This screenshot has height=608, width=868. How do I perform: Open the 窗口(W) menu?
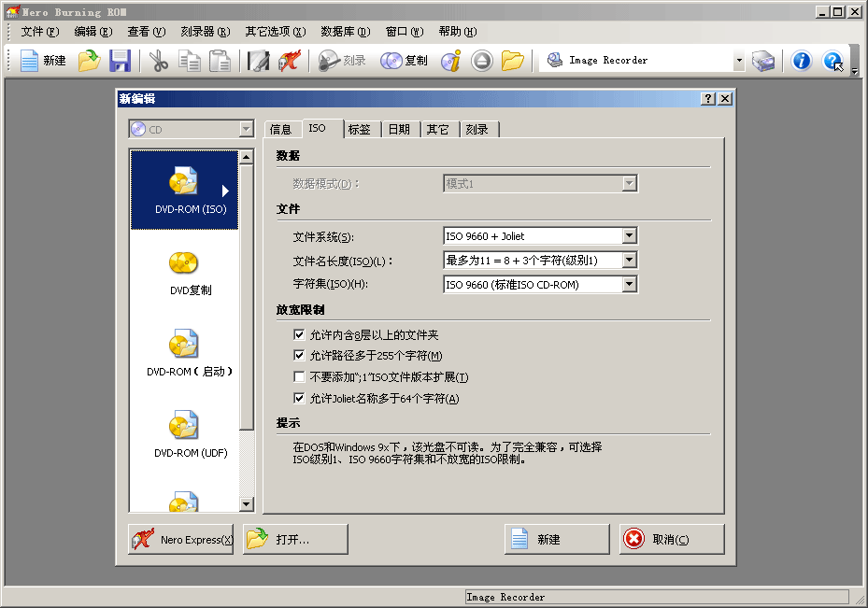pos(405,32)
